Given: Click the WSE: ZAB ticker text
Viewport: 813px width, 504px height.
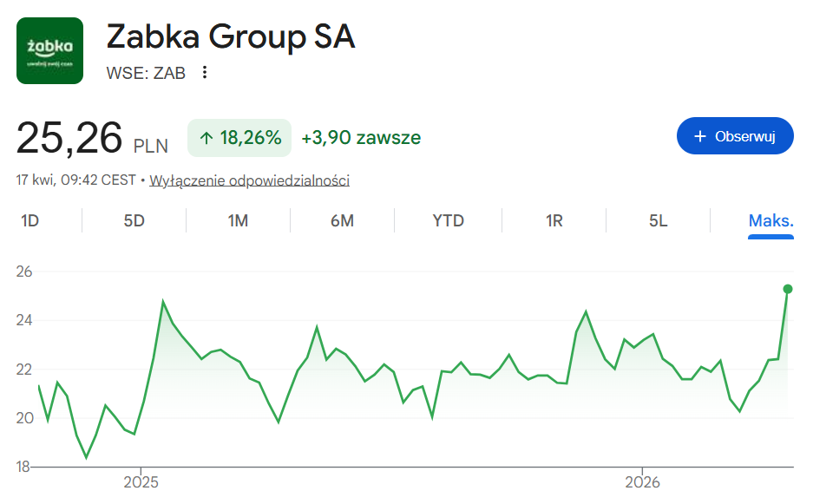Looking at the screenshot, I should pyautogui.click(x=146, y=73).
